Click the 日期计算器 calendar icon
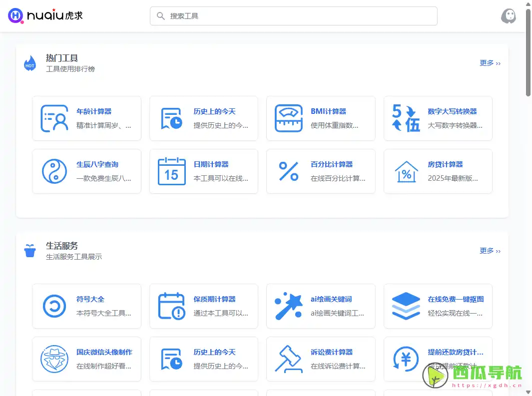This screenshot has height=396, width=532. (x=171, y=171)
